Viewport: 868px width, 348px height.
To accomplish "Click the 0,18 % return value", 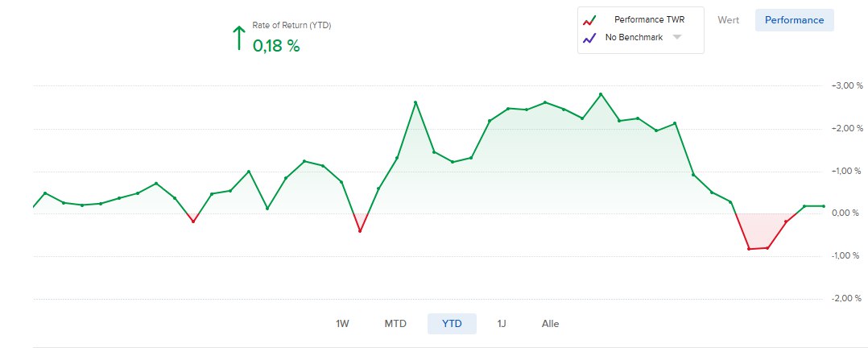I will (276, 46).
